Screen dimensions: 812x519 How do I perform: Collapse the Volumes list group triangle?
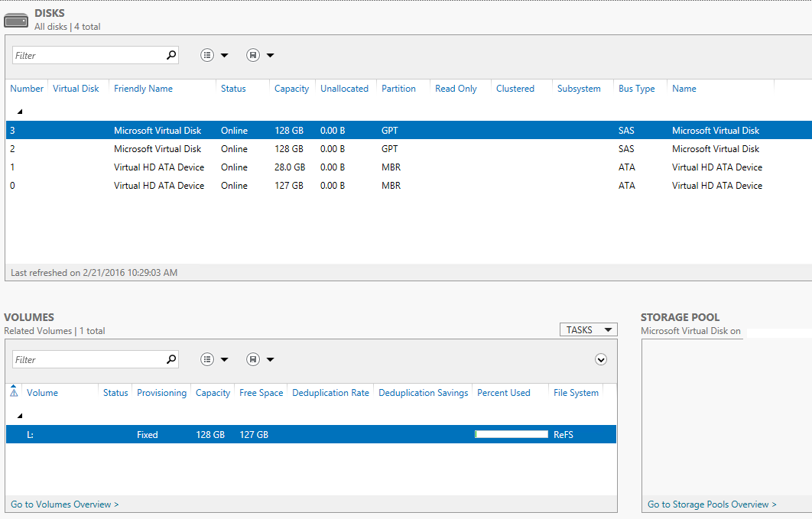pos(20,416)
